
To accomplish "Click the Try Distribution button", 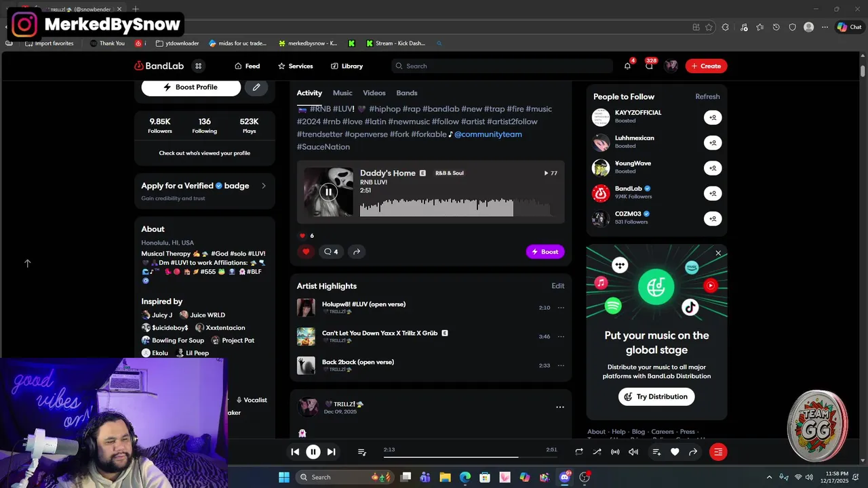I will tap(656, 396).
